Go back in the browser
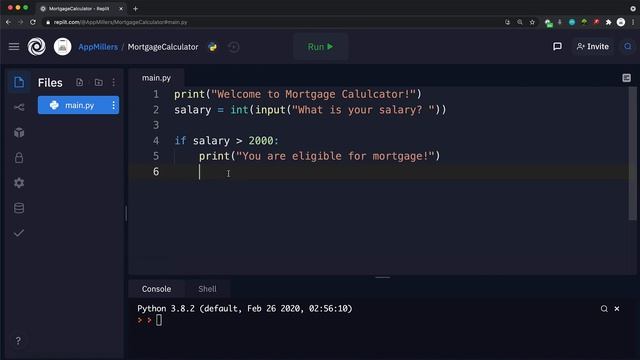This screenshot has height=360, width=640. click(9, 22)
